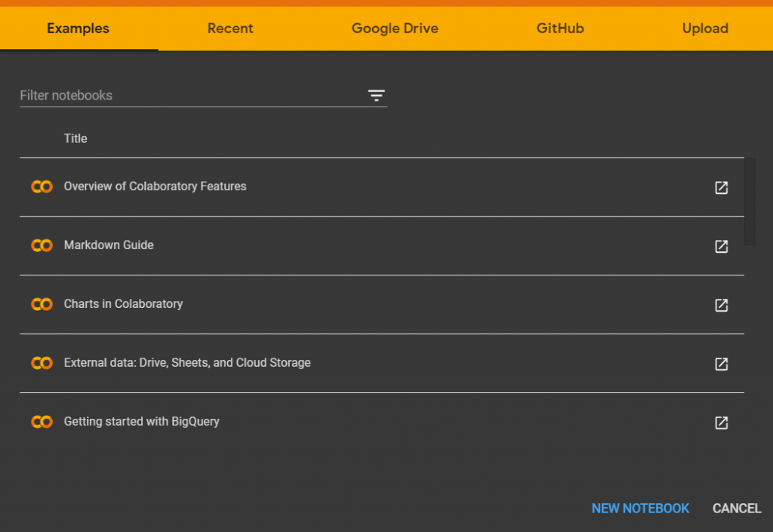Open the Overview of Colaboratory Features notebook
This screenshot has width=773, height=532.
point(156,186)
